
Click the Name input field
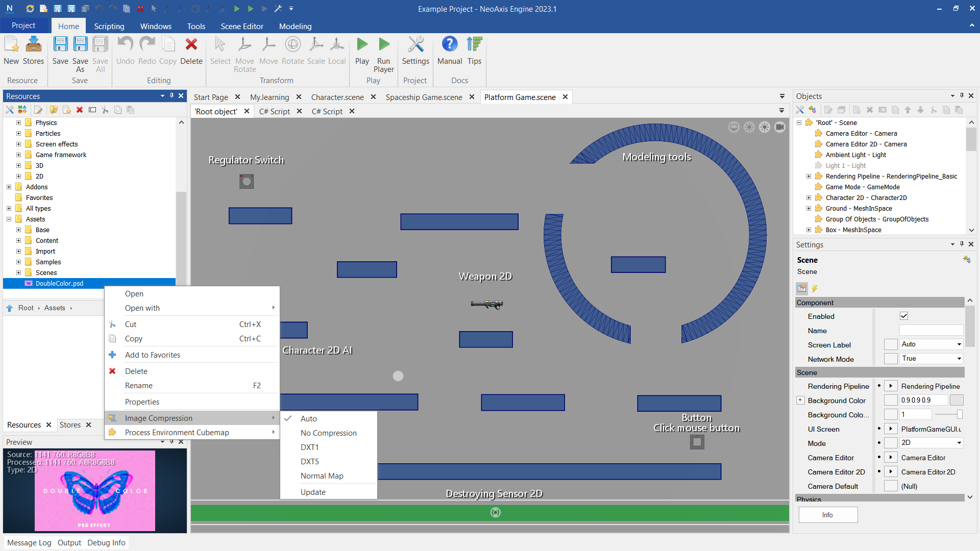930,331
